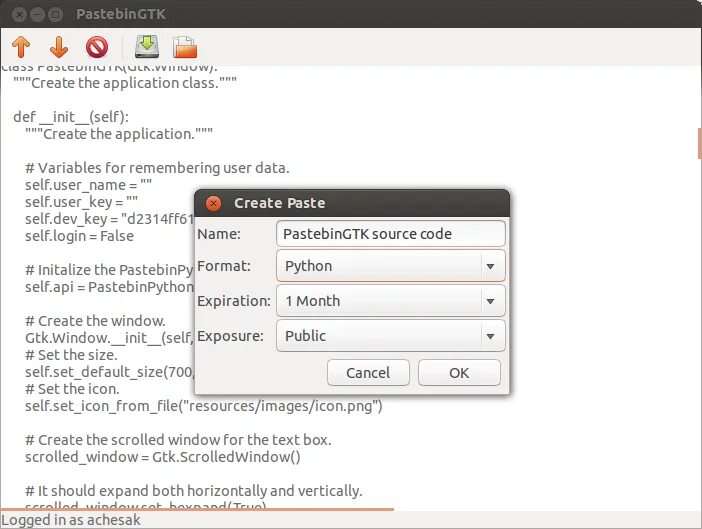The height and width of the screenshot is (529, 702).
Task: Click the 'scrolled_window = Gtk.ScrolledWindow()' line
Action: [x=163, y=457]
